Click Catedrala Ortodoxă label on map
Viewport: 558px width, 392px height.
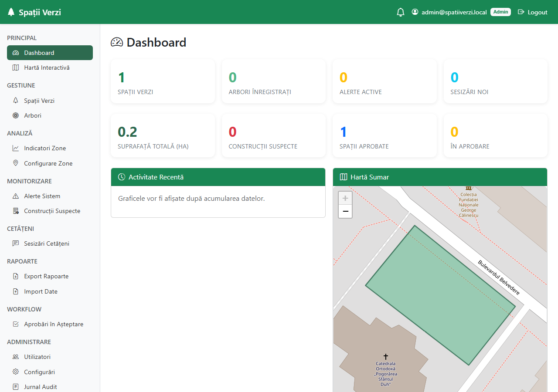(x=385, y=374)
